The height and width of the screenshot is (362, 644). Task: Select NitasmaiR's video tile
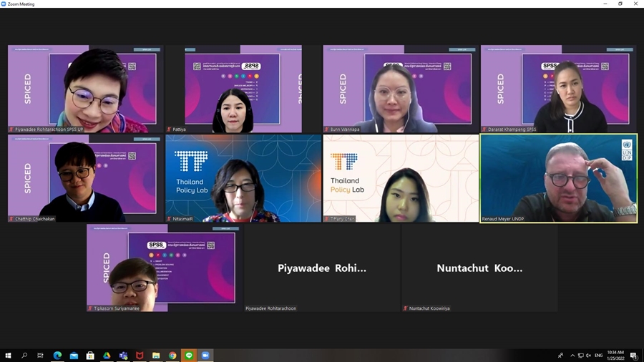[x=243, y=178]
